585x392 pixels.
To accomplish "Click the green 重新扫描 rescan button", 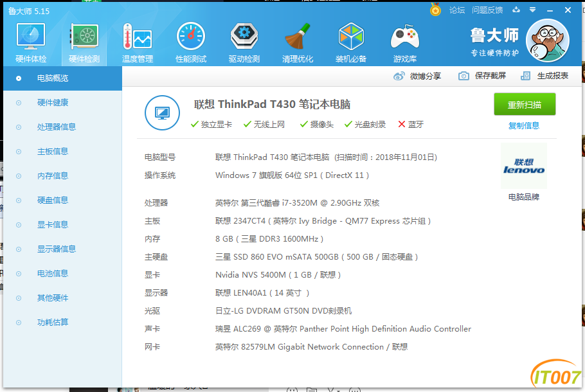I will 525,105.
